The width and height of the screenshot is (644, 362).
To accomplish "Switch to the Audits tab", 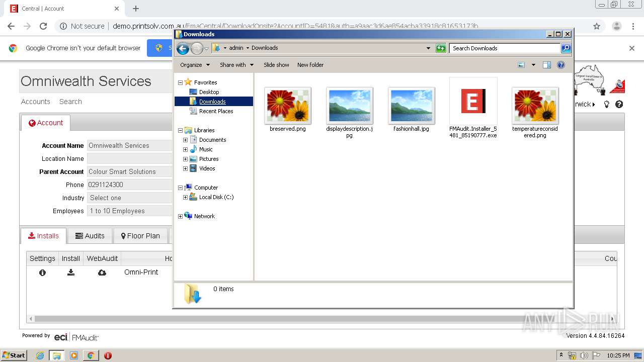I will click(90, 236).
